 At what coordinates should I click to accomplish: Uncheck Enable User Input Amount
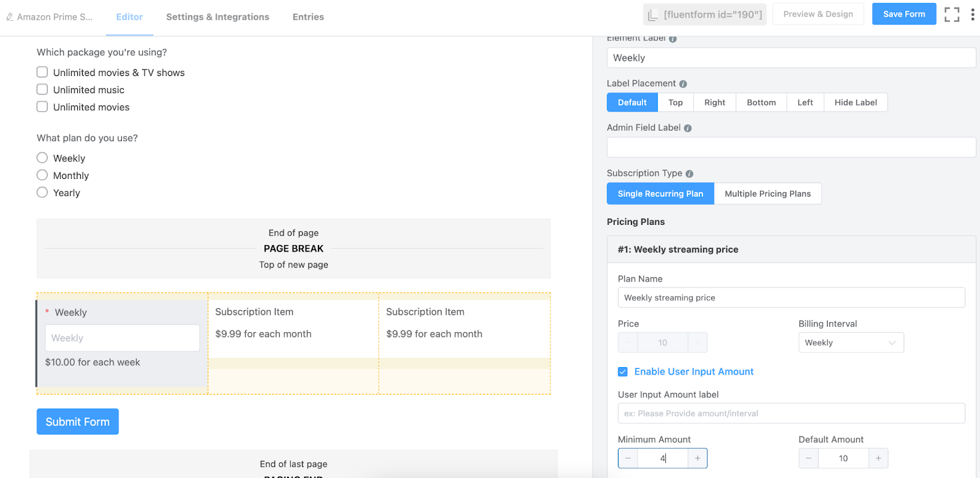point(623,372)
